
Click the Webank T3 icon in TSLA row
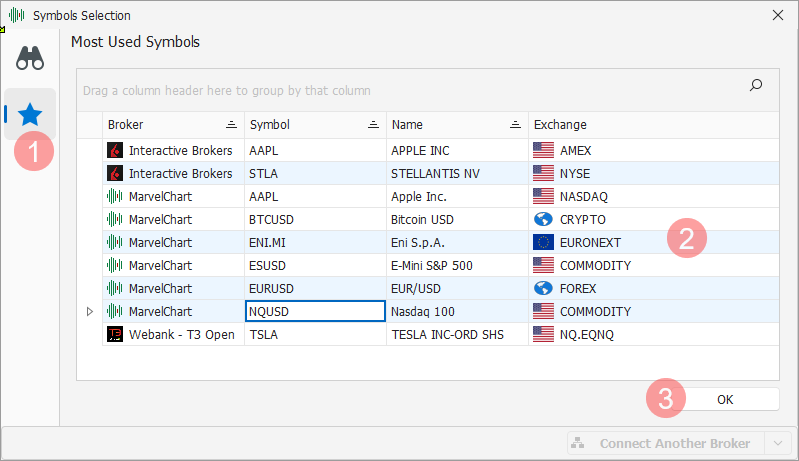[x=115, y=334]
